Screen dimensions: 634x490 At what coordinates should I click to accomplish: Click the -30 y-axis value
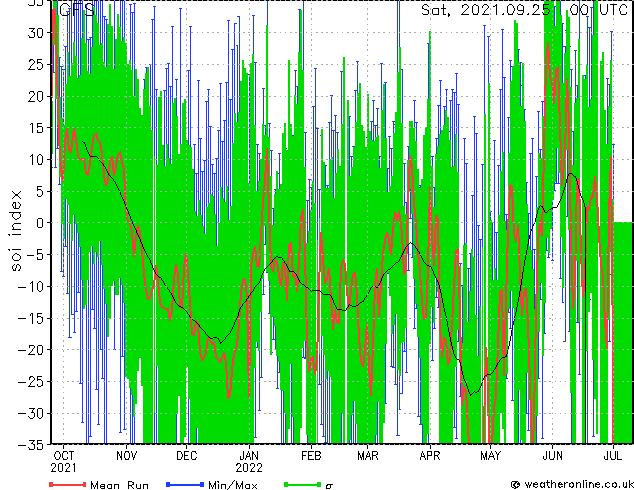pos(31,413)
